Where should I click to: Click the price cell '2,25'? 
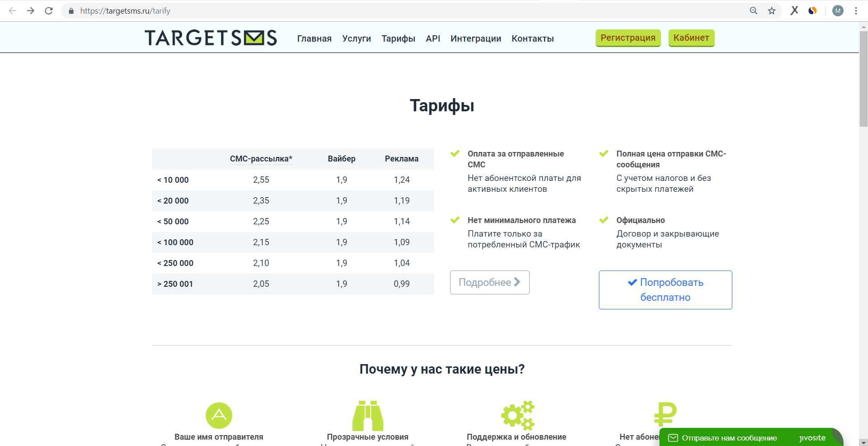pos(261,222)
